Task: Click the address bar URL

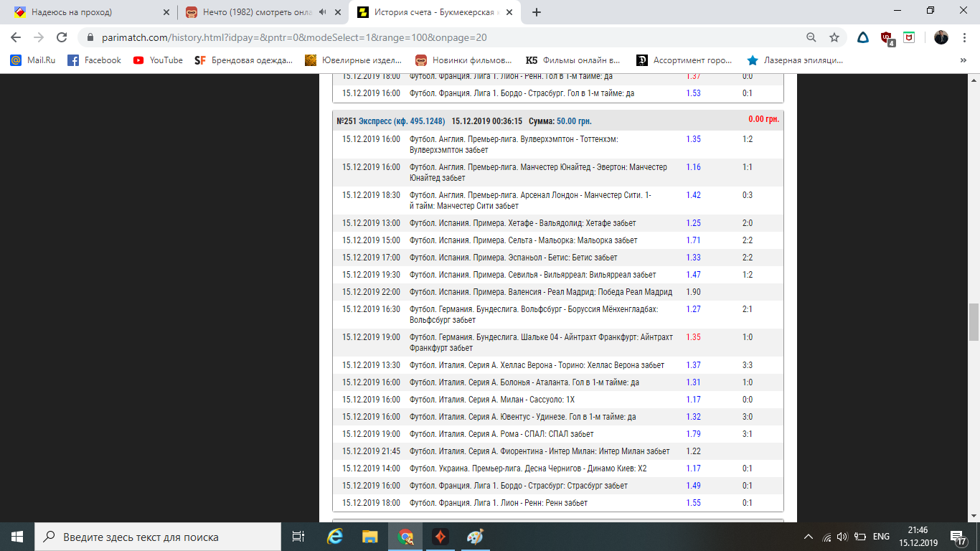Action: pyautogui.click(x=293, y=37)
